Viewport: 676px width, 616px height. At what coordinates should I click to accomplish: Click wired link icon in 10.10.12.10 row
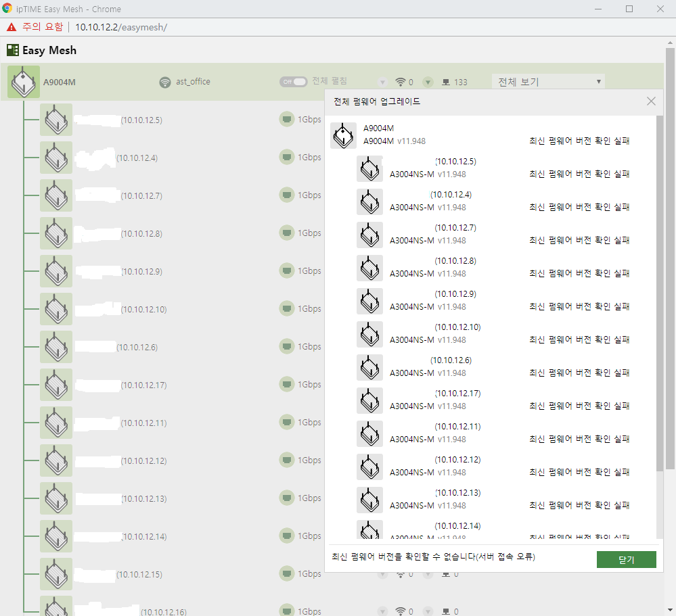coord(287,309)
